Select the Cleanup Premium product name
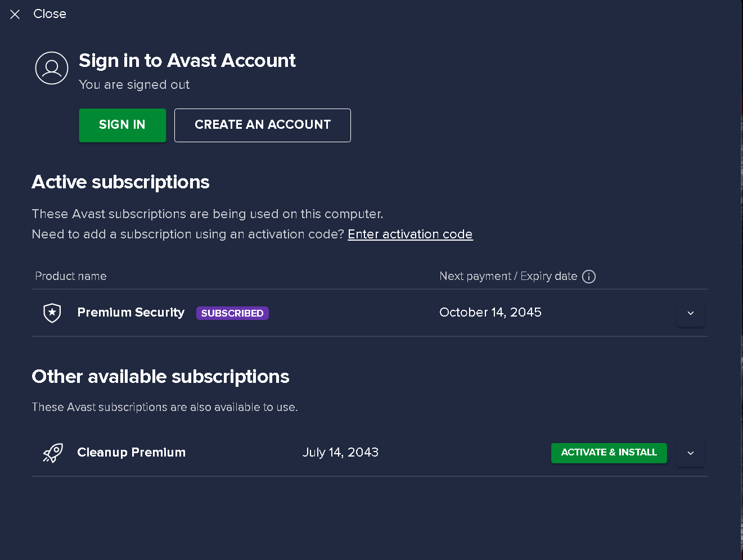 (131, 452)
